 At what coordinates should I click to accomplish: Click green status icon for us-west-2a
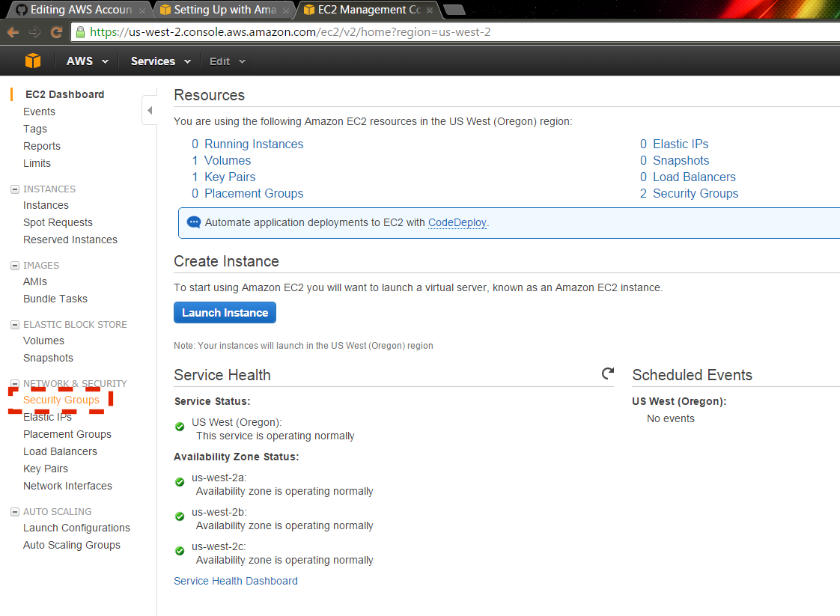[180, 482]
